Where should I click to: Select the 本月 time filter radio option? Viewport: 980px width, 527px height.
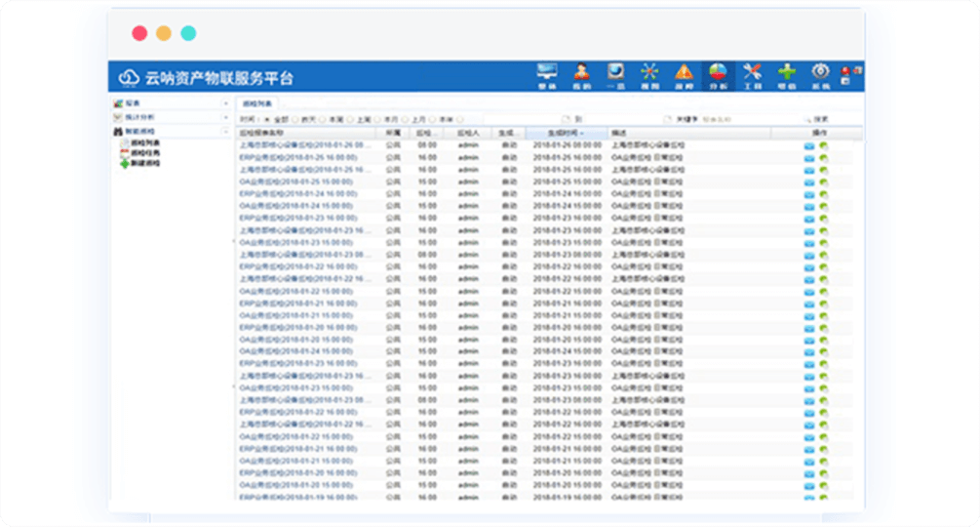coord(378,119)
